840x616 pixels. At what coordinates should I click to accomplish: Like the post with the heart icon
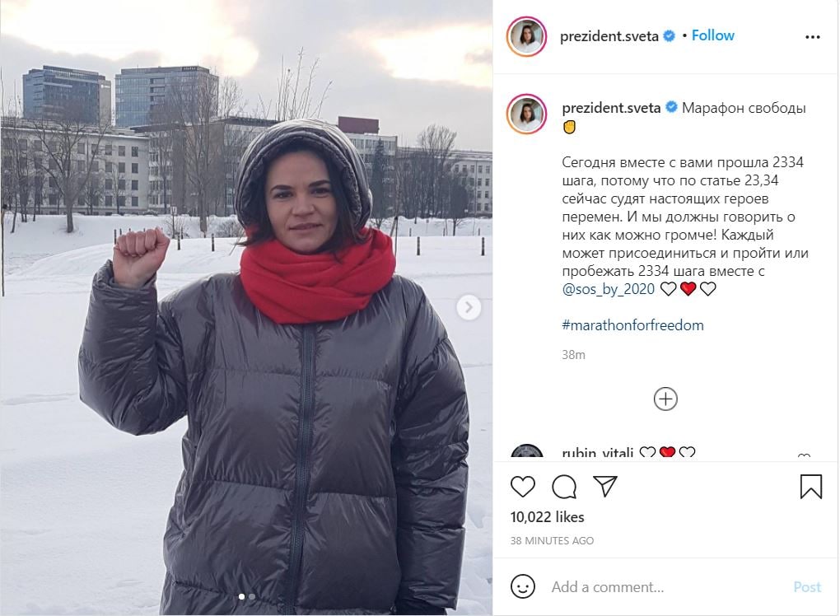pos(522,487)
